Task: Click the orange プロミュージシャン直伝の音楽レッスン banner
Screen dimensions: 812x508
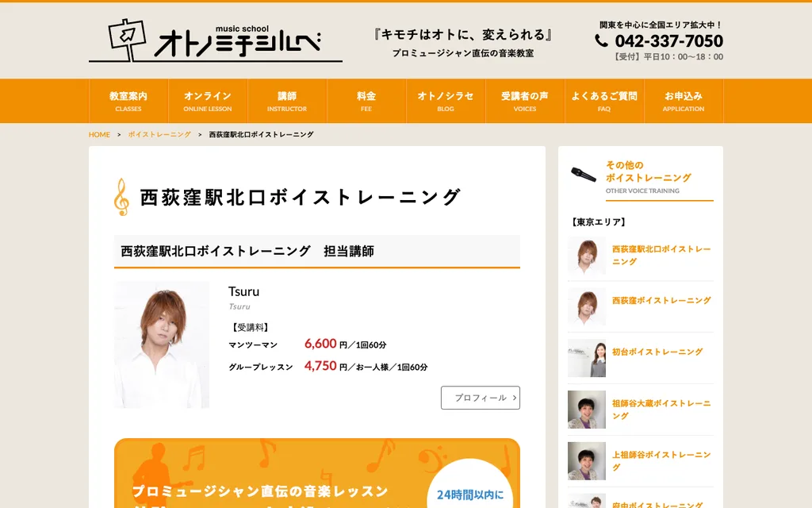Action: (x=317, y=473)
